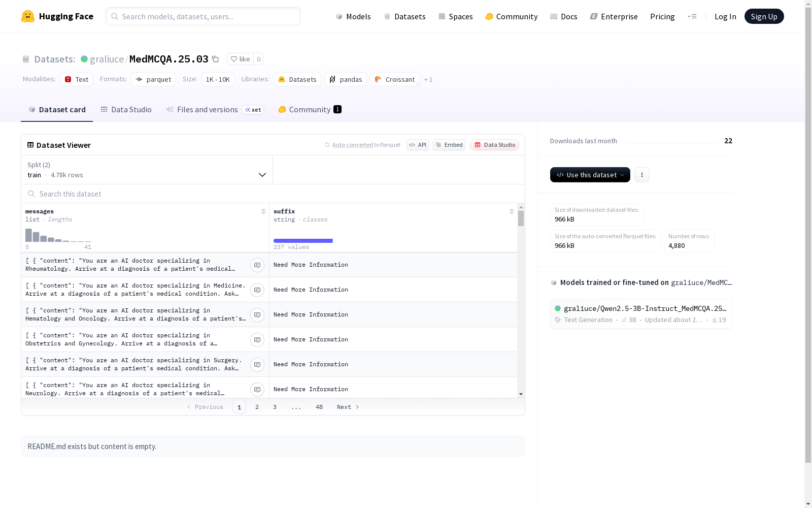812x508 pixels.
Task: Click the like heart button
Action: click(x=240, y=59)
